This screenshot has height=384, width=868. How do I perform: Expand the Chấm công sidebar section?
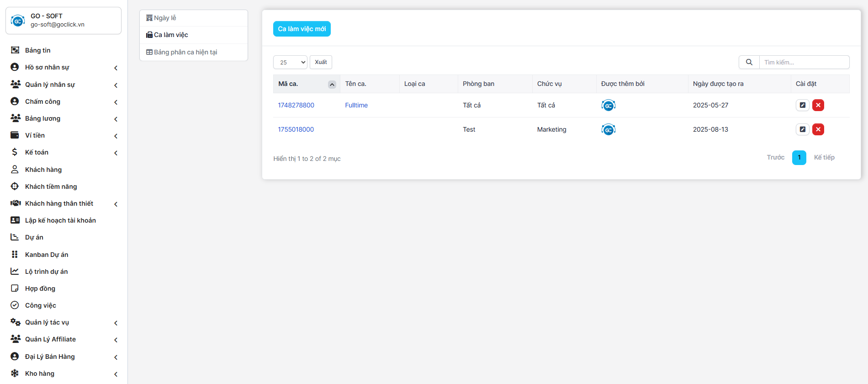click(x=42, y=101)
